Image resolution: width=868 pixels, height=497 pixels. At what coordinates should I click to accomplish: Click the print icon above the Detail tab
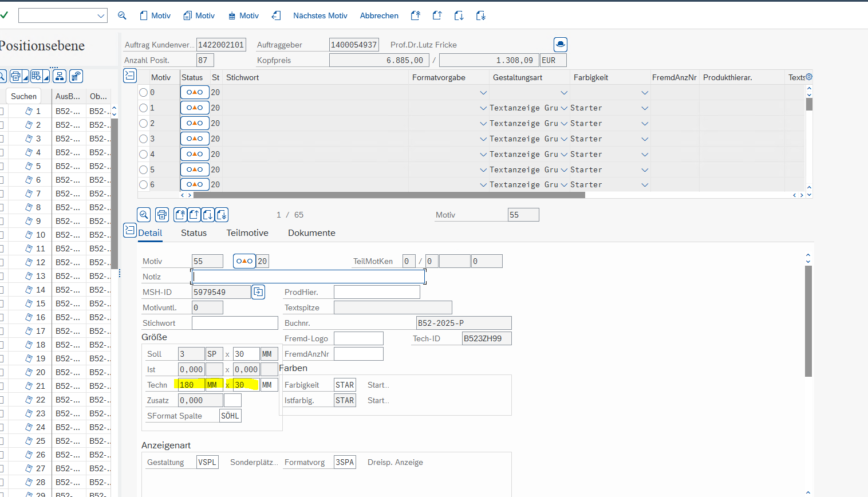point(162,215)
